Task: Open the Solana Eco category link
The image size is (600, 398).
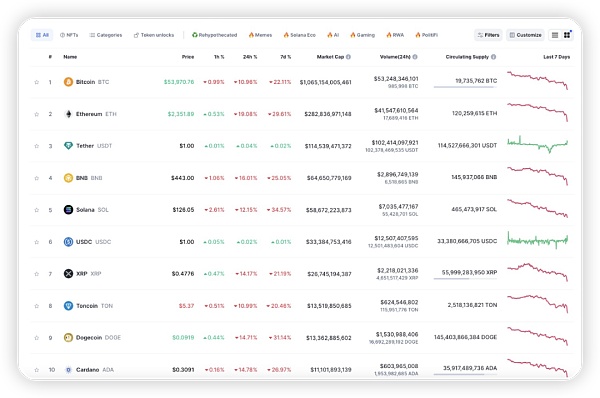Action: click(300, 35)
